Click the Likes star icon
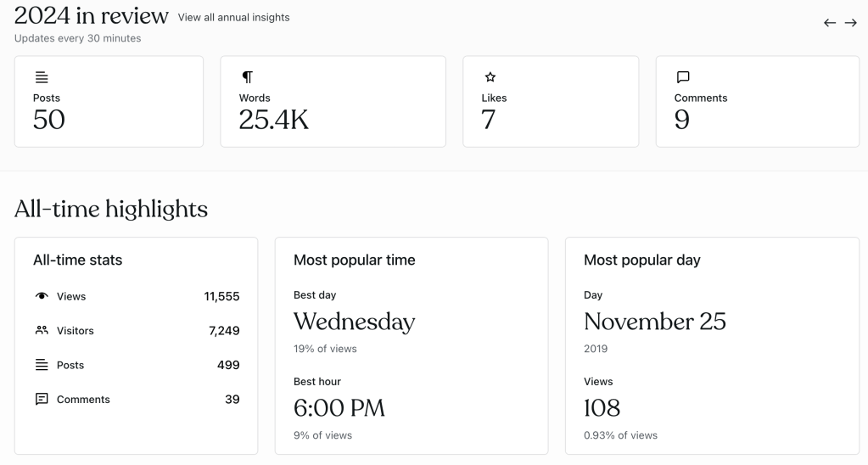Image resolution: width=868 pixels, height=465 pixels. tap(489, 77)
